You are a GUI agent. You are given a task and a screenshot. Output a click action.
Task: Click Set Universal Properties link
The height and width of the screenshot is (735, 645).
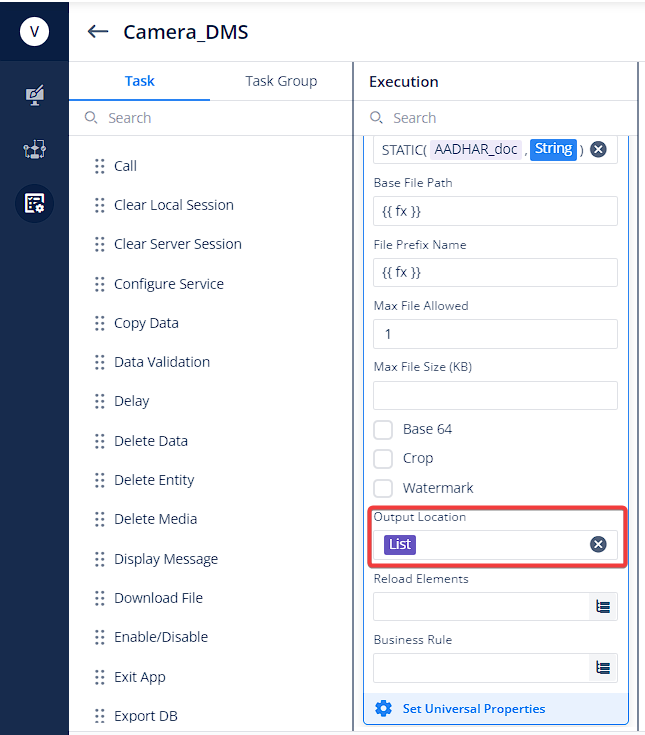click(474, 709)
